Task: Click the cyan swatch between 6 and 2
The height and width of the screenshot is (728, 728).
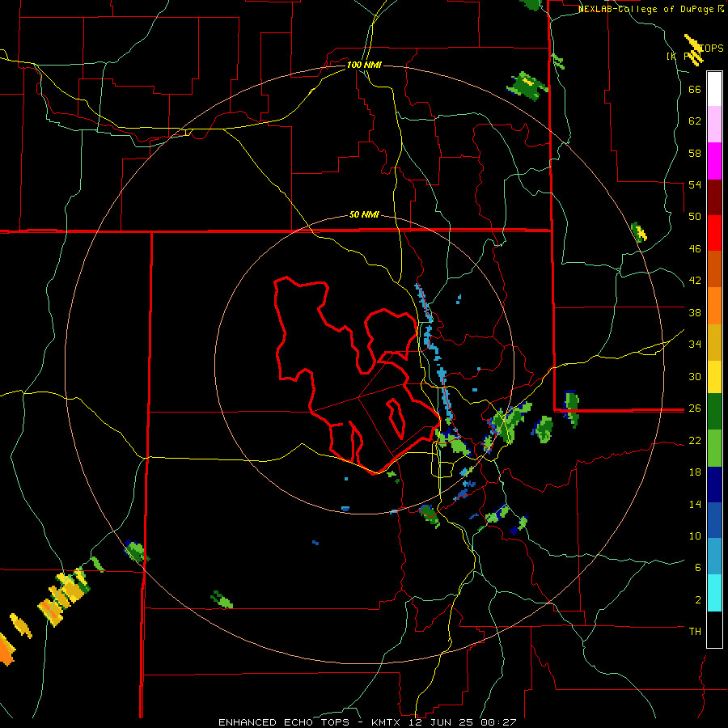Action: tap(714, 593)
